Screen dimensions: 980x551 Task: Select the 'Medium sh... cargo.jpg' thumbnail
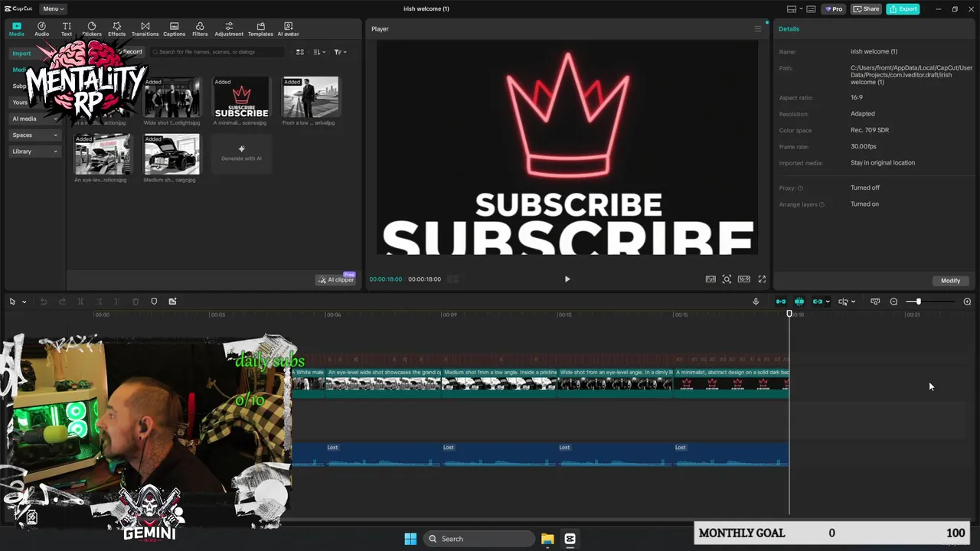[171, 155]
